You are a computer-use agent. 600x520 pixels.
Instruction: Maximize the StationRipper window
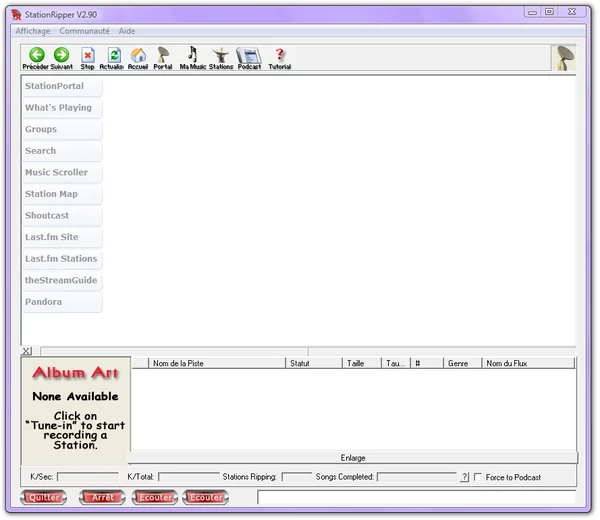tap(549, 12)
